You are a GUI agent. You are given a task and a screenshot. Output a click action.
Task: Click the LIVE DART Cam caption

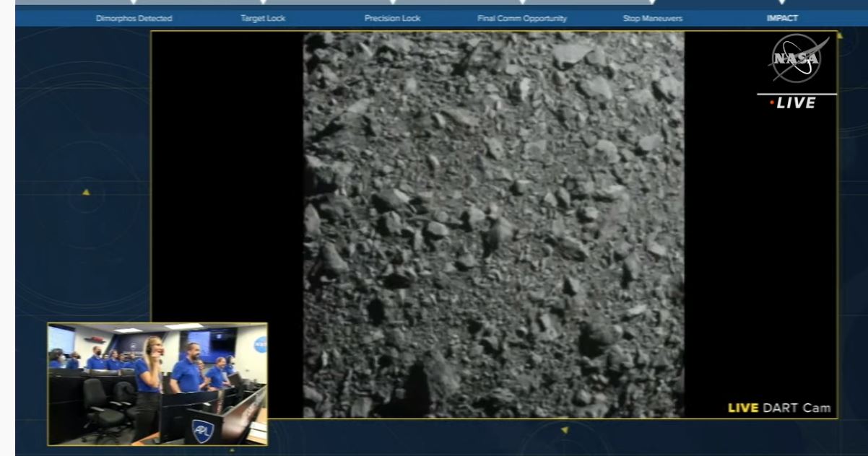[x=779, y=408]
